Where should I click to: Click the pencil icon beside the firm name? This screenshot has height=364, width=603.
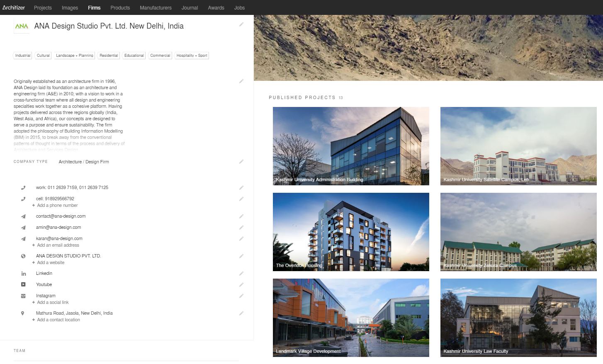(x=241, y=24)
